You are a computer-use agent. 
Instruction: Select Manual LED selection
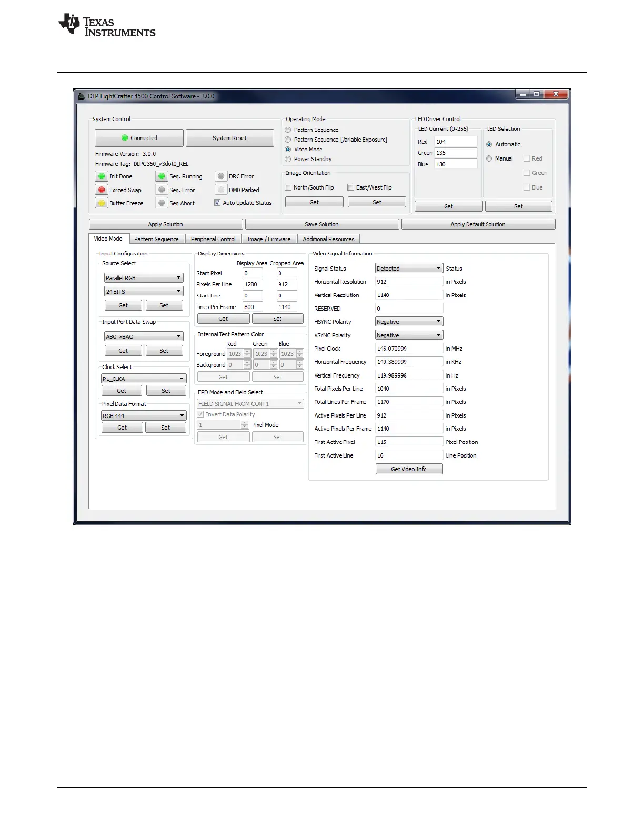click(489, 158)
